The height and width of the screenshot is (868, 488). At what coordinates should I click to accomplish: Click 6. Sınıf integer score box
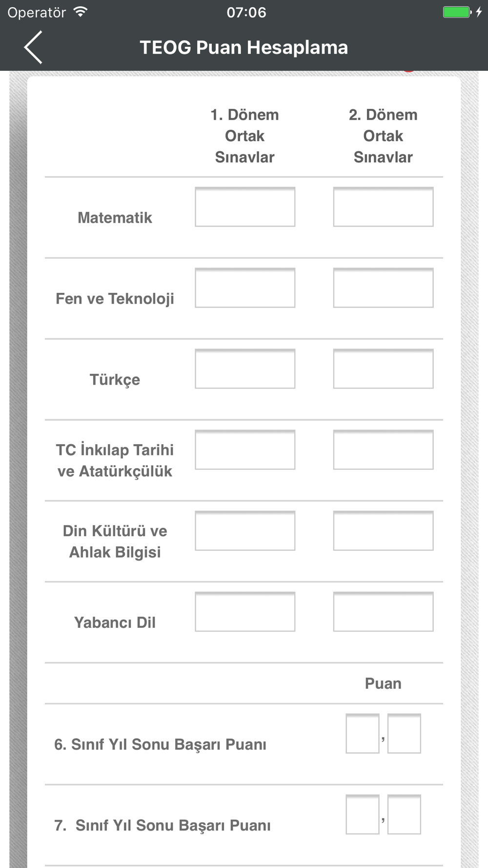point(363,734)
